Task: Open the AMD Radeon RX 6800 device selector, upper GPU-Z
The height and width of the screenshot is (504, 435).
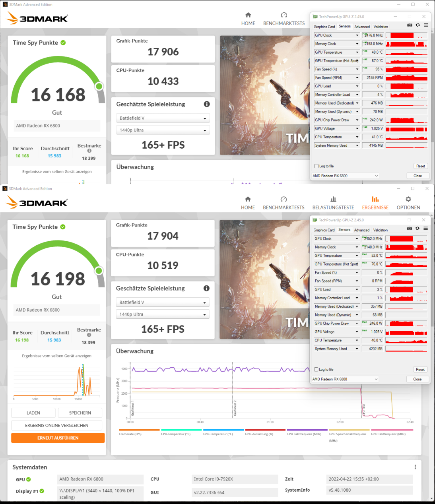Action: [346, 176]
